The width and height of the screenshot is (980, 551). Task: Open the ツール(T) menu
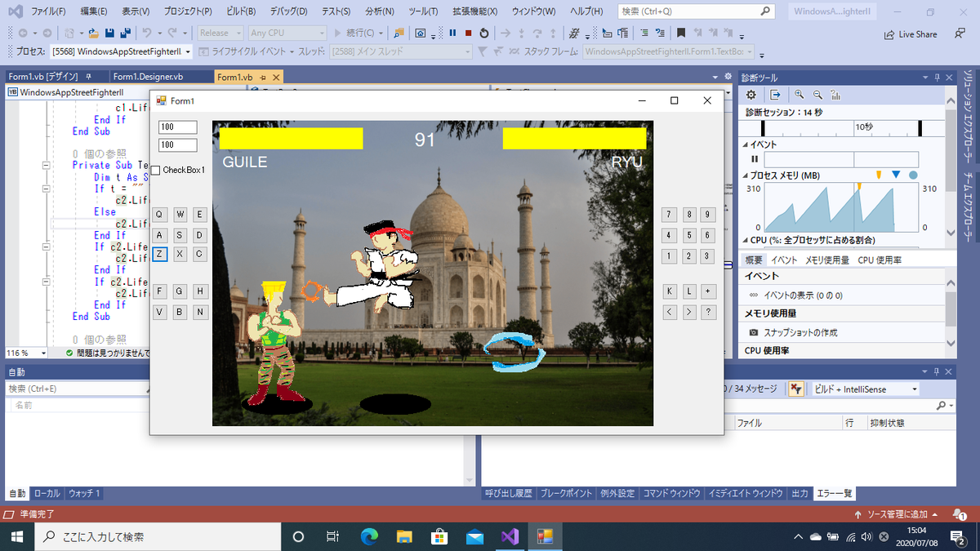point(422,11)
